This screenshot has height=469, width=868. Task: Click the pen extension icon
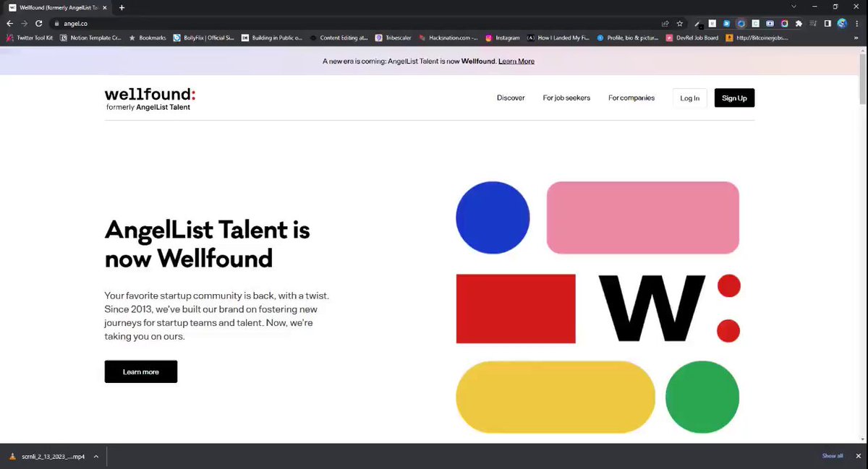click(x=698, y=23)
